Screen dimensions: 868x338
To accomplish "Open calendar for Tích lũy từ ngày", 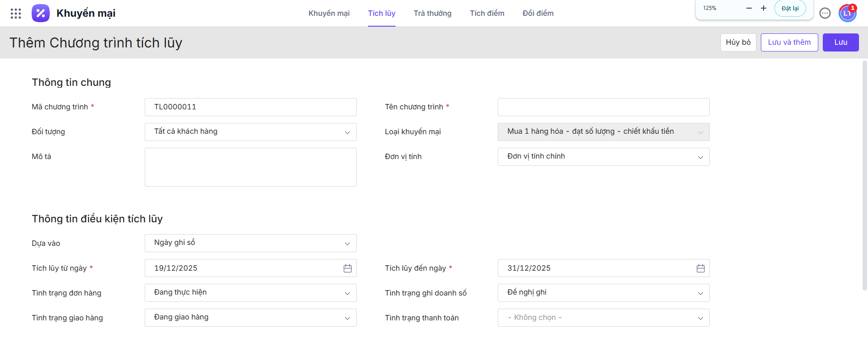I will point(347,268).
